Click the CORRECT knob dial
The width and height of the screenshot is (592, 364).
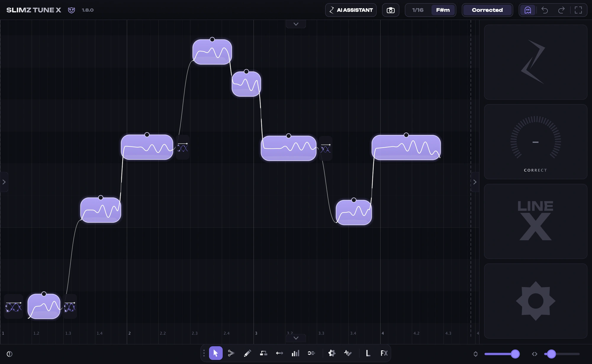(x=535, y=142)
